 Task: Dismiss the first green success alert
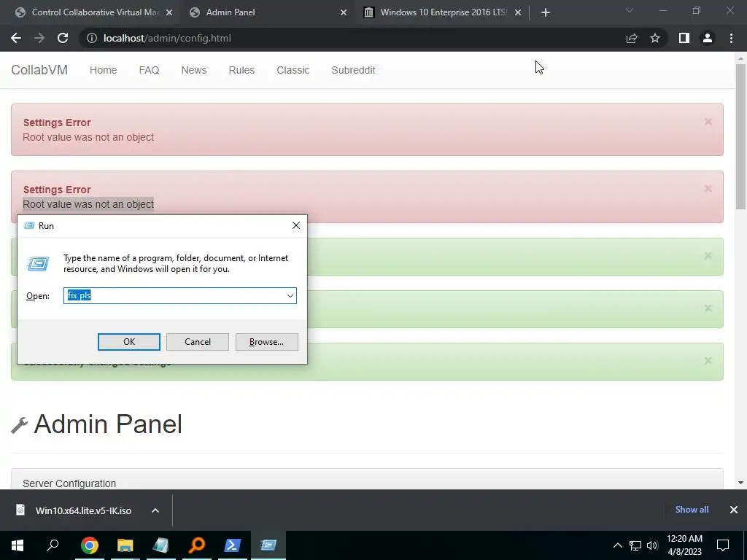click(708, 256)
